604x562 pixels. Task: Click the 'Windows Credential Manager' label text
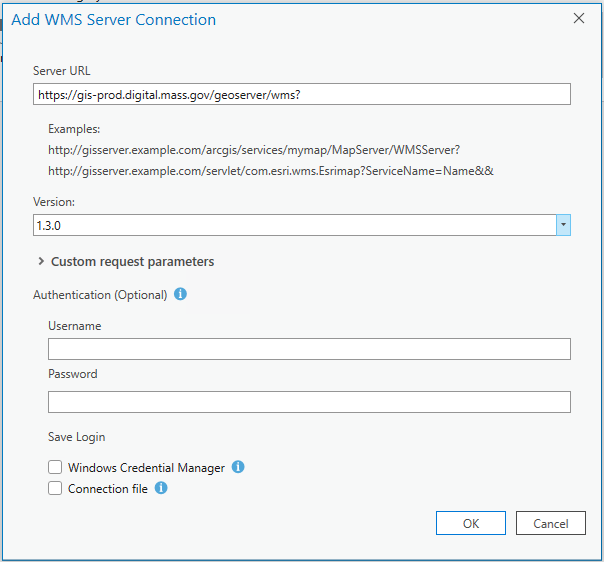146,467
